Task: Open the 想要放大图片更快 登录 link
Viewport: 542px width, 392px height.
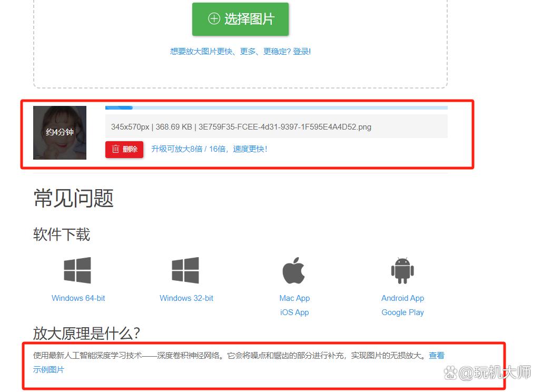Action: click(240, 52)
